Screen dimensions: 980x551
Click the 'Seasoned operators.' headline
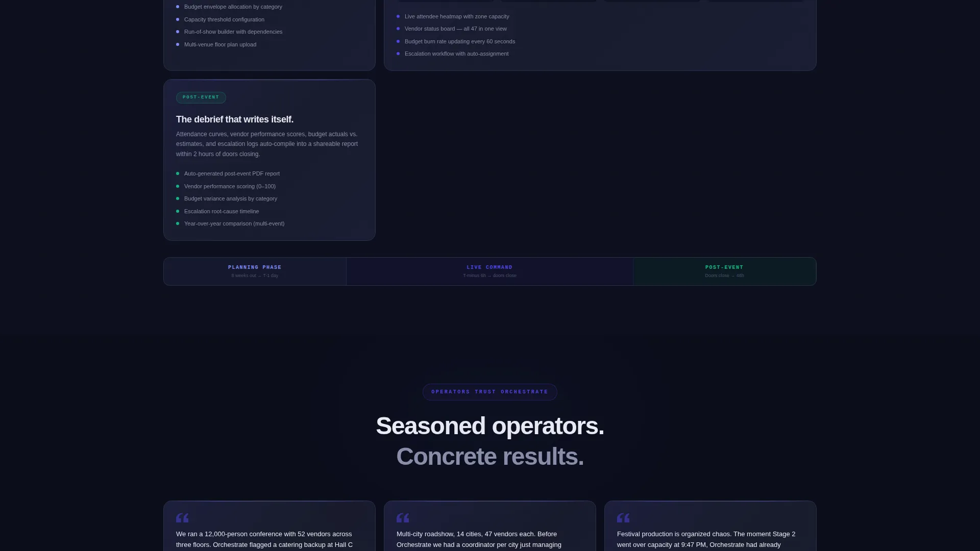pyautogui.click(x=490, y=426)
